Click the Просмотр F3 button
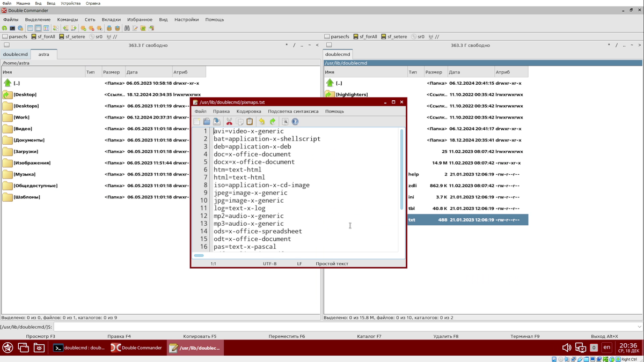 coord(41,336)
